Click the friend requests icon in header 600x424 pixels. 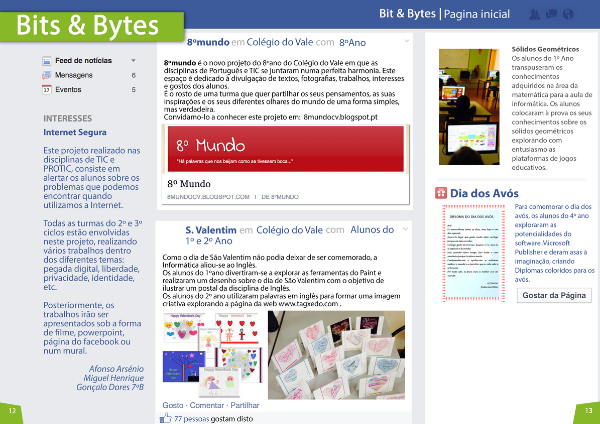pyautogui.click(x=550, y=13)
